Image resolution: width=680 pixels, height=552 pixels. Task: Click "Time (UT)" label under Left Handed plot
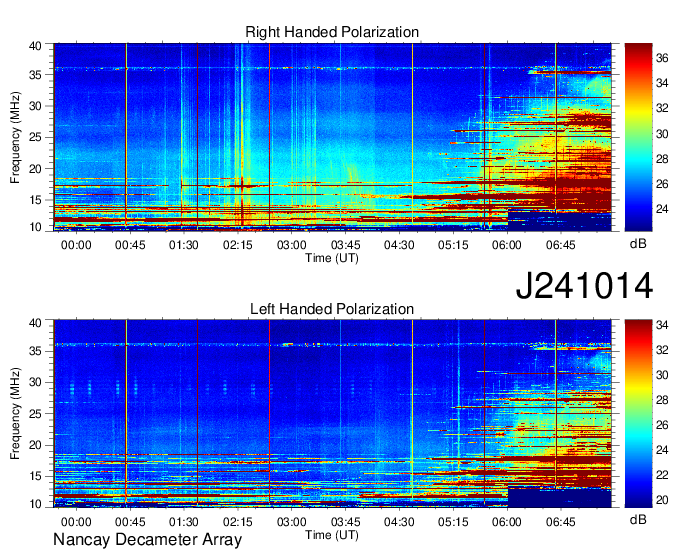[332, 535]
